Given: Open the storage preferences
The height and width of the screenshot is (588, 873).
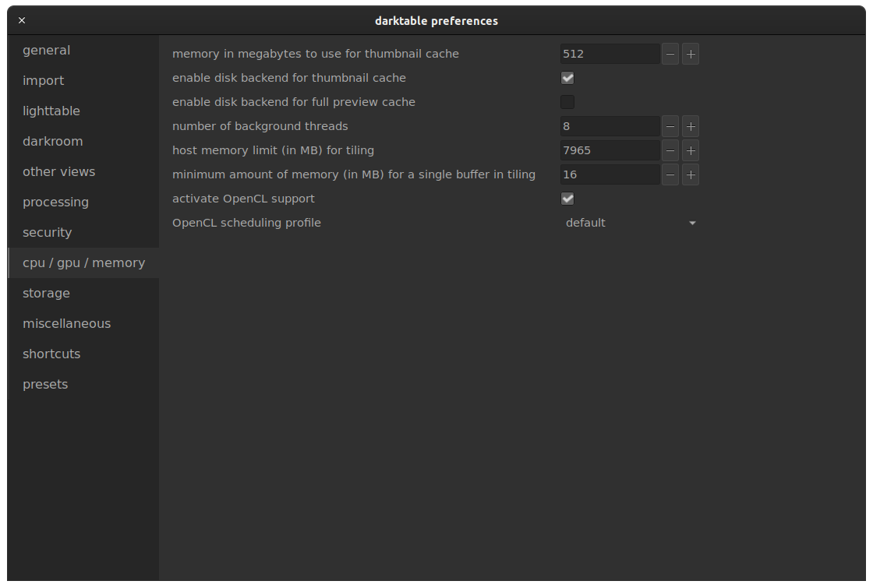Looking at the screenshot, I should (x=46, y=293).
